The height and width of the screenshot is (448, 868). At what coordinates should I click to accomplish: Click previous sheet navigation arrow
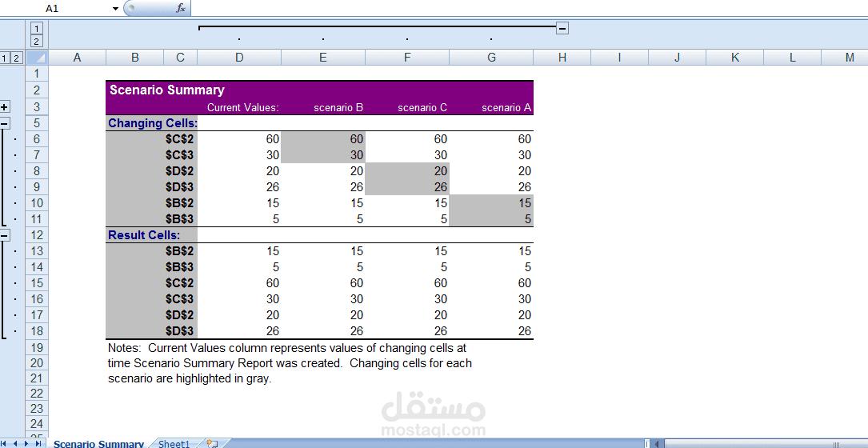[17, 443]
